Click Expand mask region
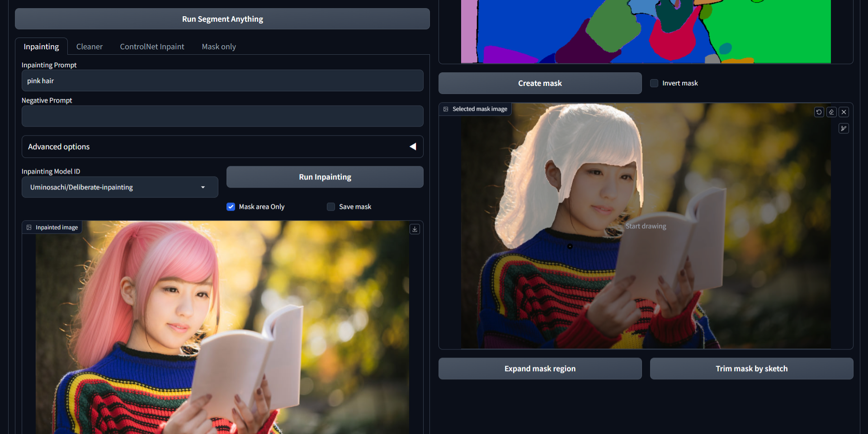The image size is (868, 434). 540,368
